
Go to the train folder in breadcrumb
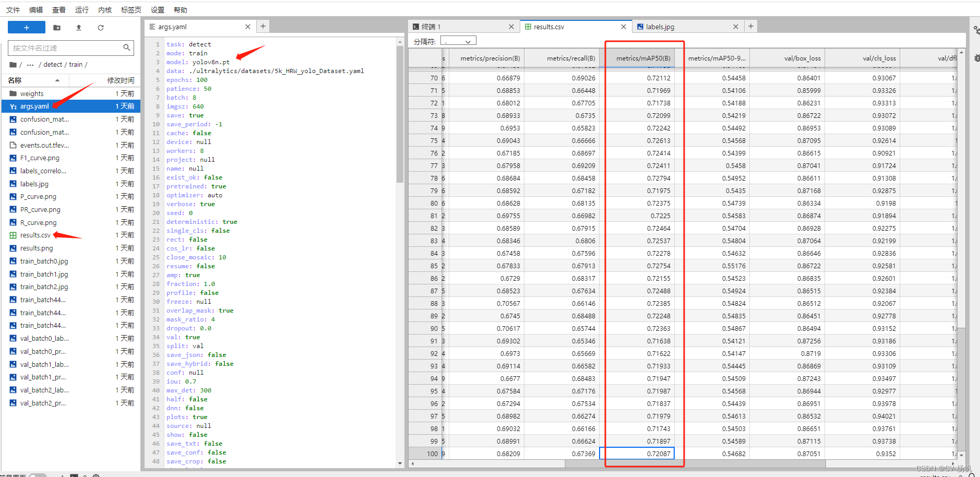pyautogui.click(x=76, y=65)
